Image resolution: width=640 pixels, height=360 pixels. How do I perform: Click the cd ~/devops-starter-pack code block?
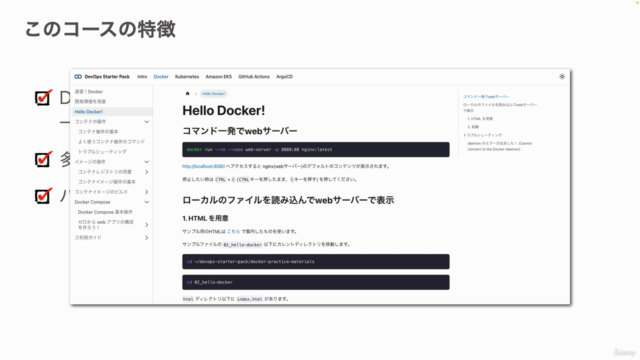pyautogui.click(x=316, y=262)
